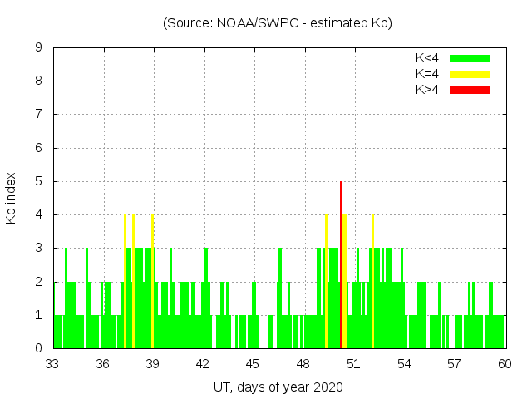Click the red K>4 legend swatch
Screen dimensions: 532x399
(x=470, y=90)
